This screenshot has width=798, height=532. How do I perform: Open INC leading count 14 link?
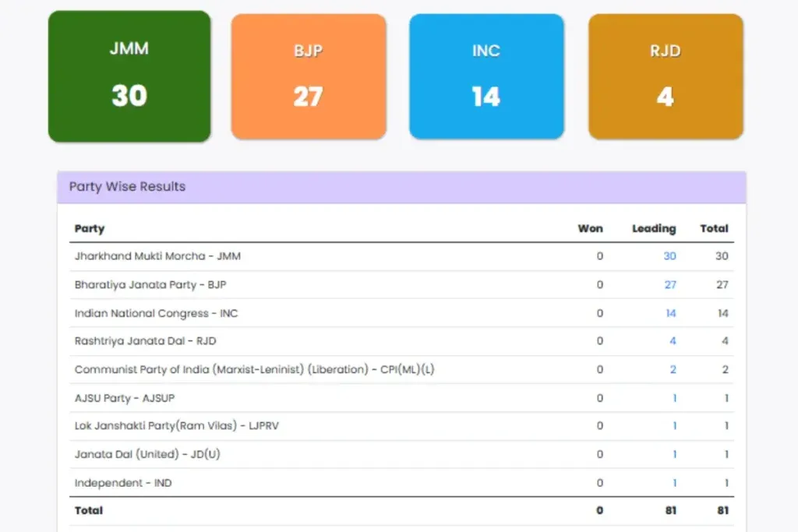(671, 313)
